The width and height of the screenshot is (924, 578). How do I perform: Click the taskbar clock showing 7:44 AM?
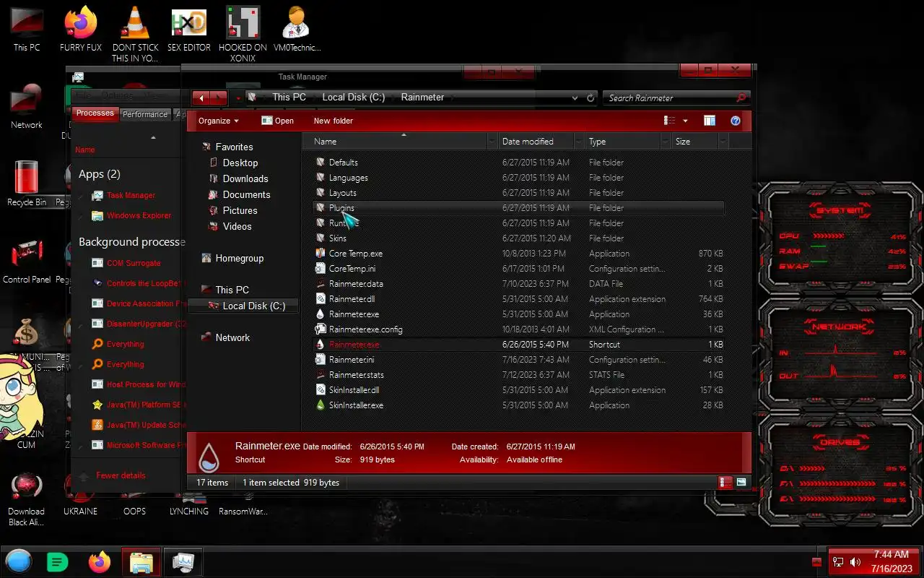891,561
